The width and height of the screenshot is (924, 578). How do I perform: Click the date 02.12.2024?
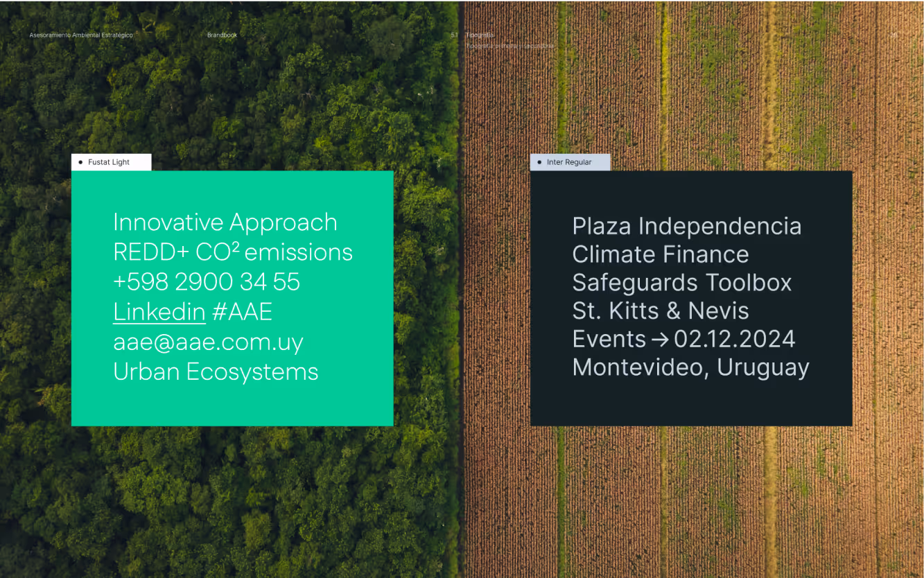tap(735, 339)
